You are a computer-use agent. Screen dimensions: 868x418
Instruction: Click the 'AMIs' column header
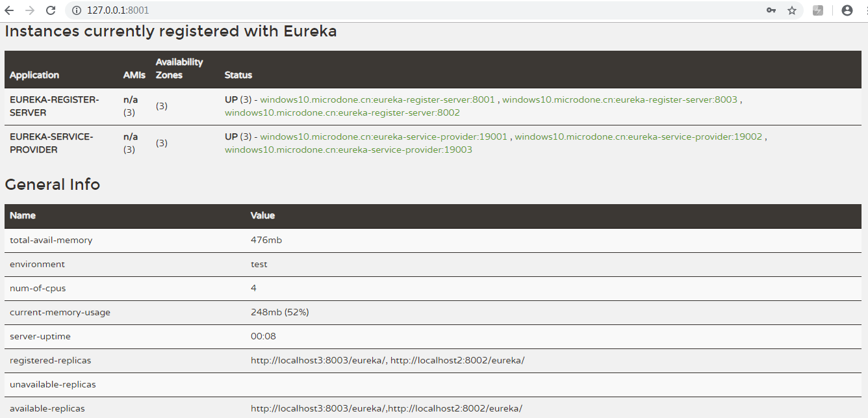(134, 75)
